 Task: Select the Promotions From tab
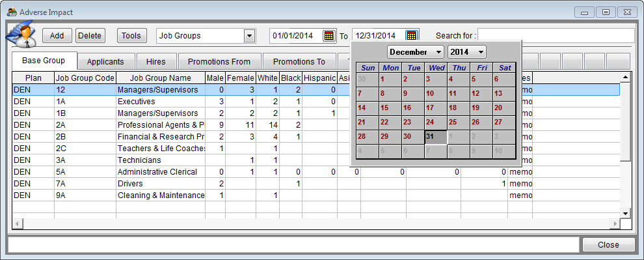tap(219, 62)
